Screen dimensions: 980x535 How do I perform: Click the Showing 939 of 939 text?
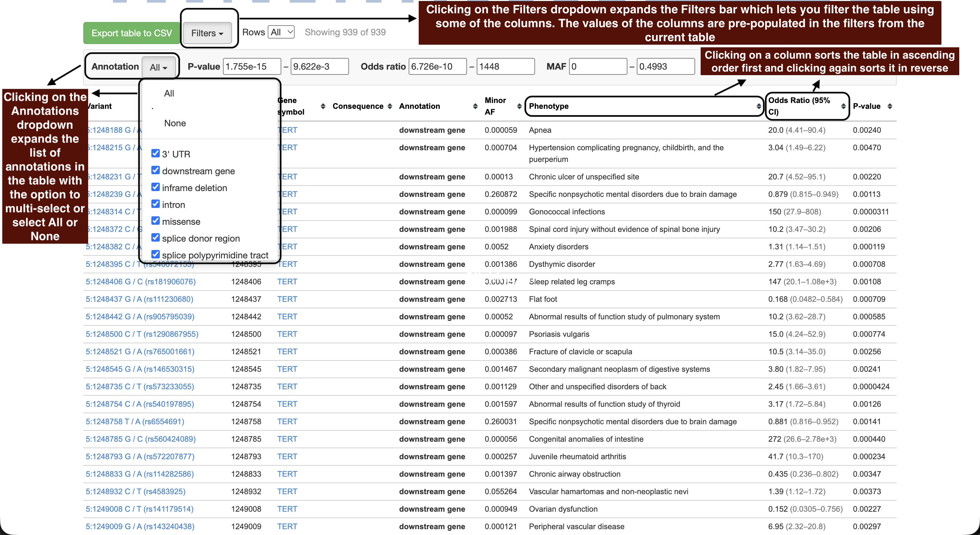coord(345,32)
